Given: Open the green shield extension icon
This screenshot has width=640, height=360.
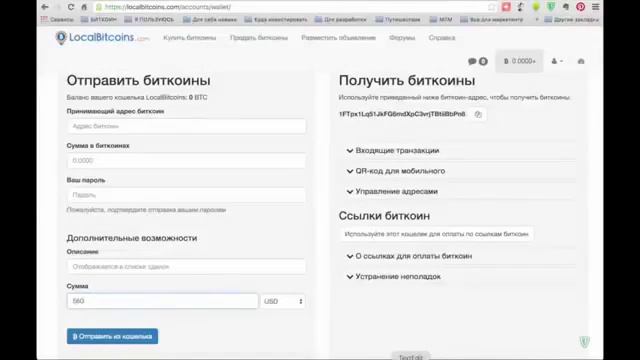Looking at the screenshot, I should (551, 7).
